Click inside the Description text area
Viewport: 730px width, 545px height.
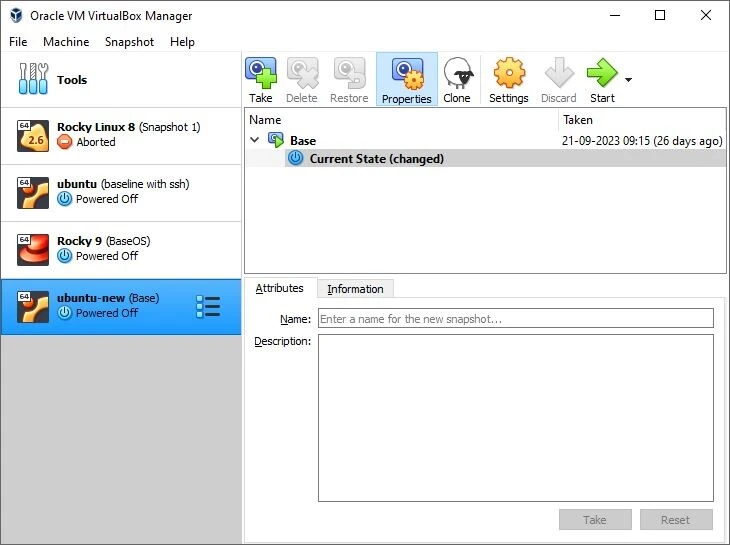click(x=515, y=417)
